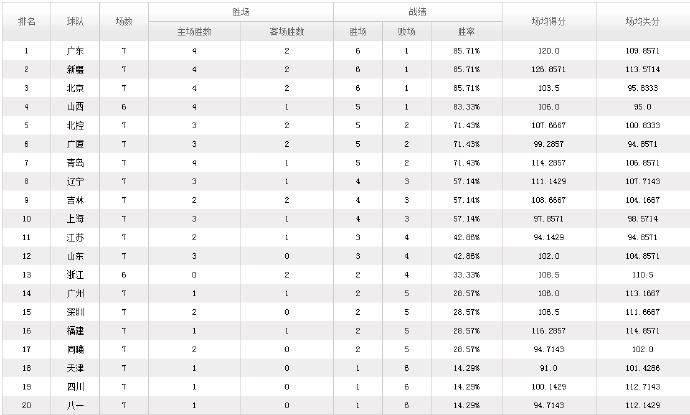Select the 浙江 team row name
Viewport: 690px width, 415px height.
point(75,275)
